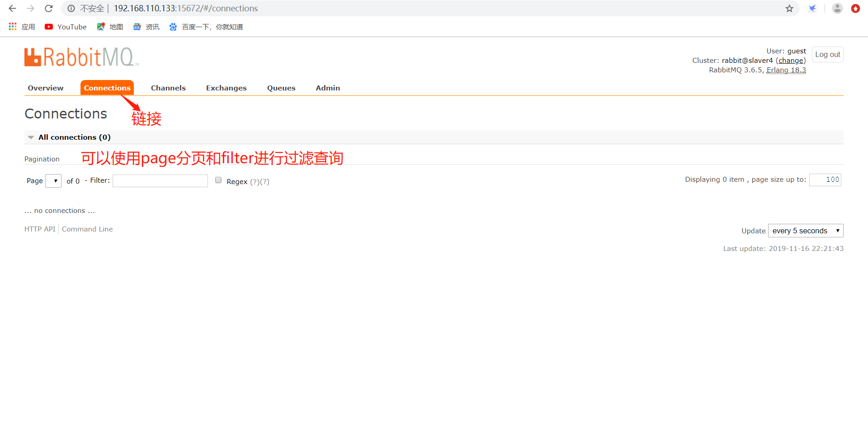This screenshot has height=444, width=868.
Task: Switch to the Queues tab
Action: pyautogui.click(x=281, y=88)
